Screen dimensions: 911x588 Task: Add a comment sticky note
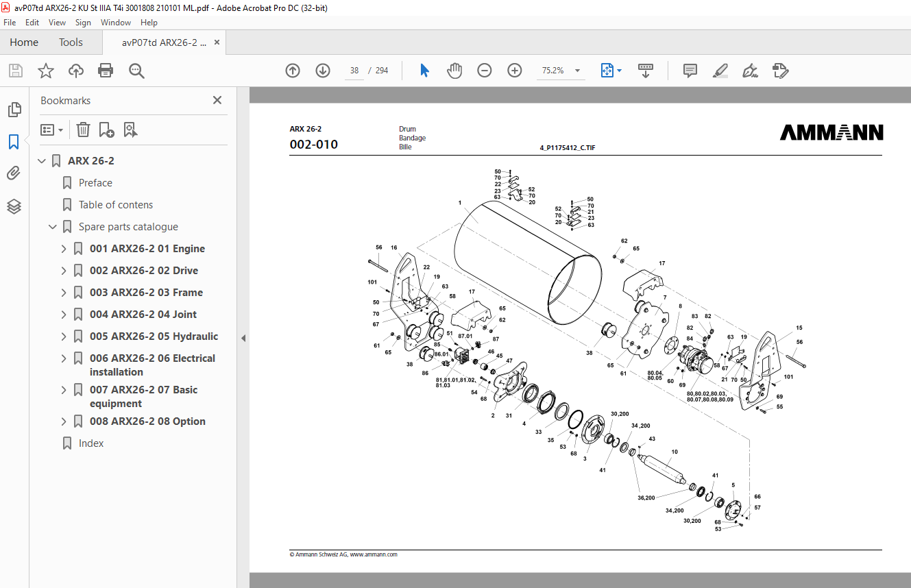[x=690, y=71]
